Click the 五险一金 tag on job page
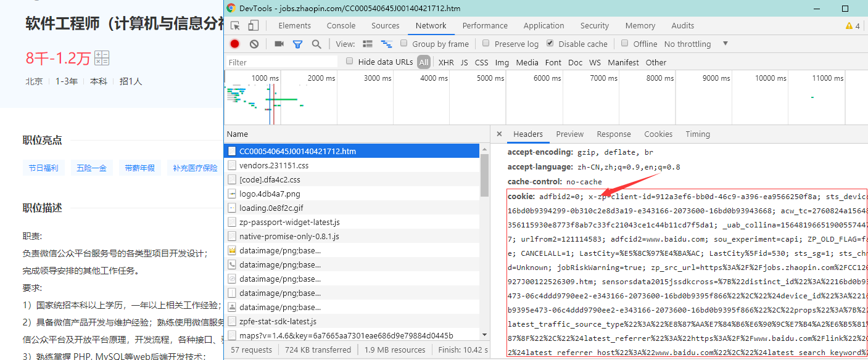Viewport: 868px width, 360px height. (91, 168)
